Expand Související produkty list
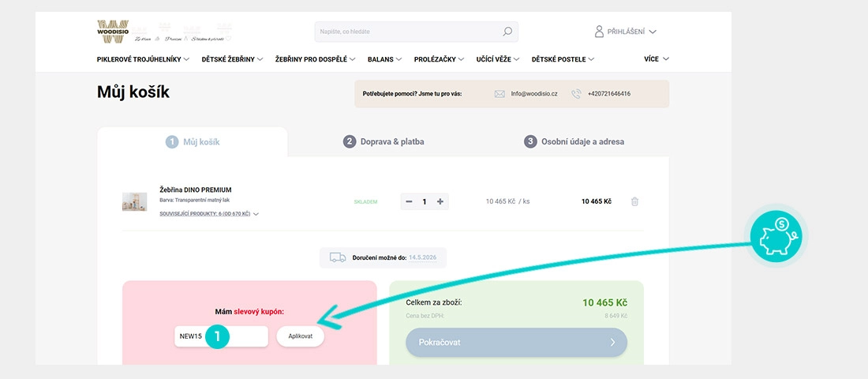 point(209,214)
